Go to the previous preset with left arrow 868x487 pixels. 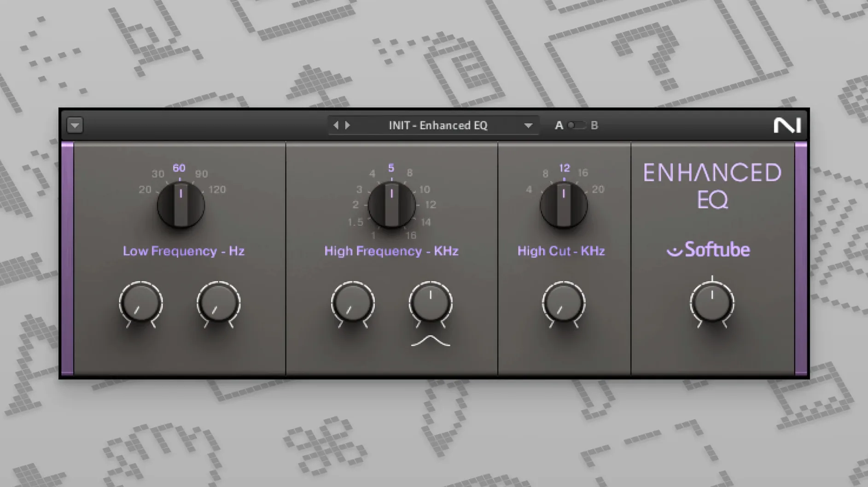click(x=336, y=125)
